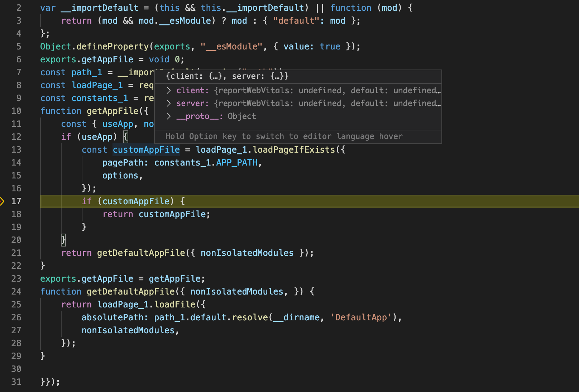Expand the __proto__ Object entry
The width and height of the screenshot is (579, 392).
coord(168,116)
